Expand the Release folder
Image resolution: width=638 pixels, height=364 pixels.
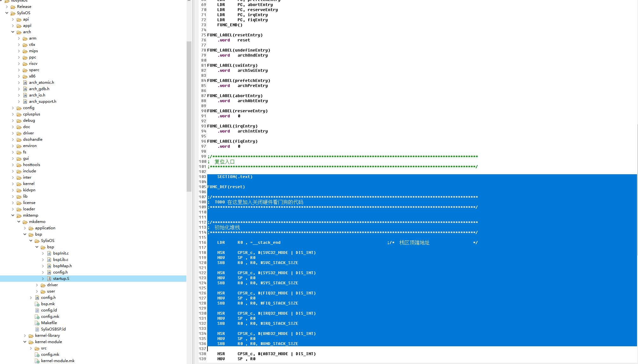tap(7, 7)
